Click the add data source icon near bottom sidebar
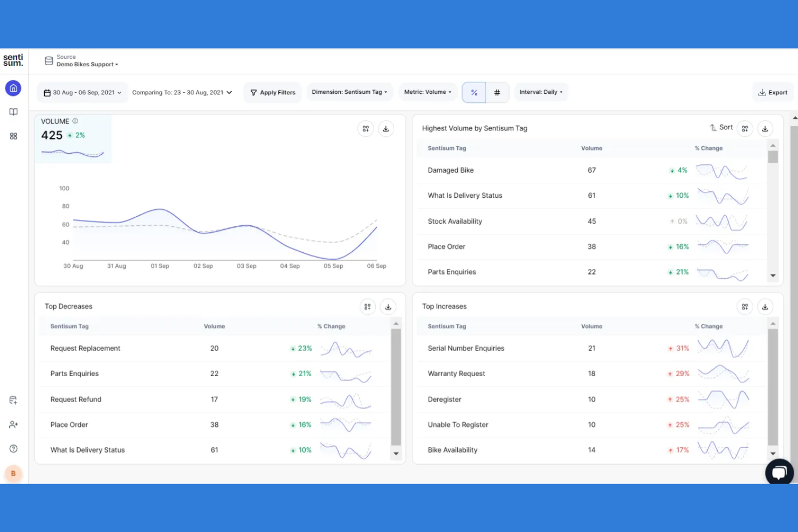The image size is (798, 532). pos(13,399)
